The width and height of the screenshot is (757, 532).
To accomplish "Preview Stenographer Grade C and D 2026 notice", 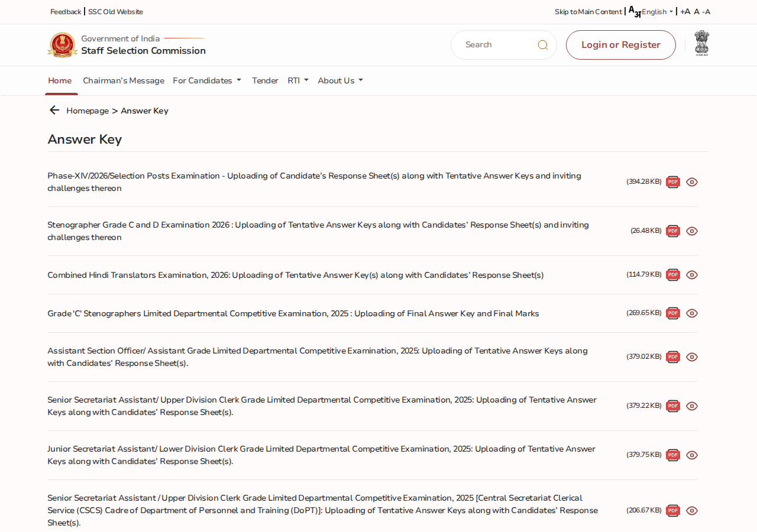I will [x=692, y=231].
